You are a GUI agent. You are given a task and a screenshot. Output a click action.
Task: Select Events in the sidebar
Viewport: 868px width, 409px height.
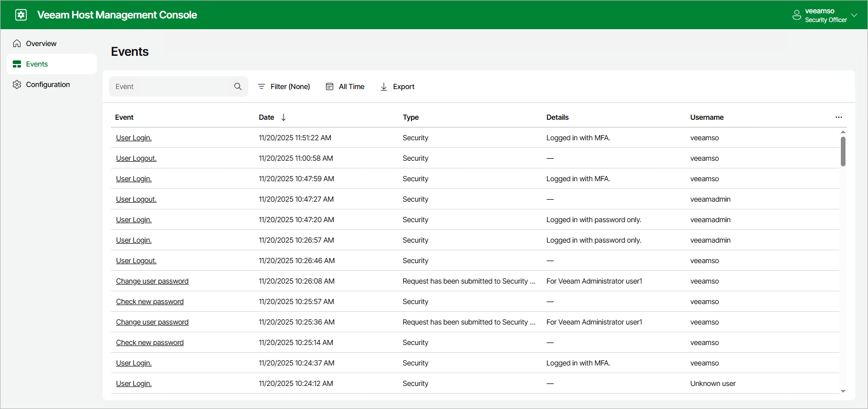point(52,64)
